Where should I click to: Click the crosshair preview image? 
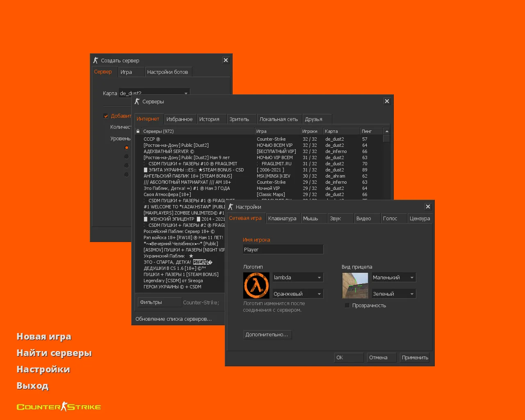click(x=355, y=285)
